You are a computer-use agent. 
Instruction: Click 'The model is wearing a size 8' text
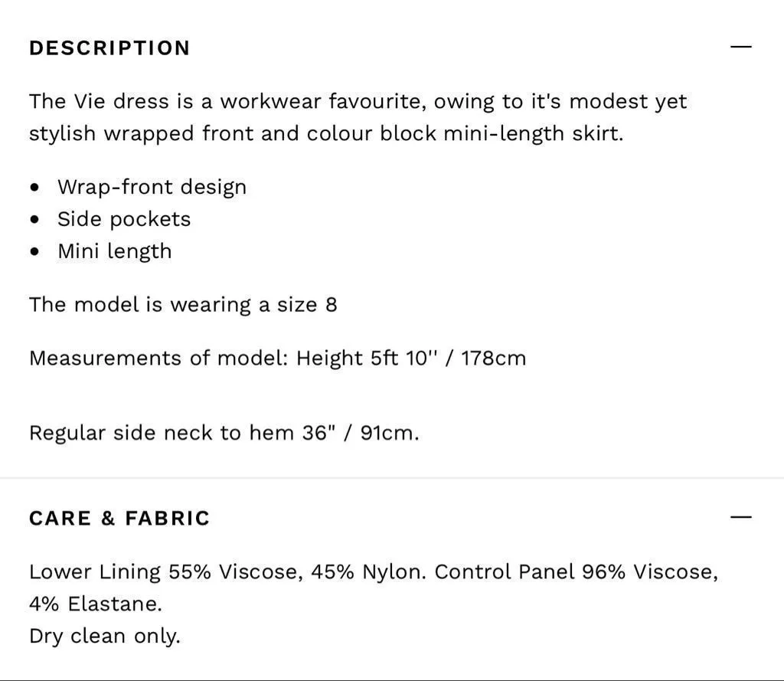[183, 305]
